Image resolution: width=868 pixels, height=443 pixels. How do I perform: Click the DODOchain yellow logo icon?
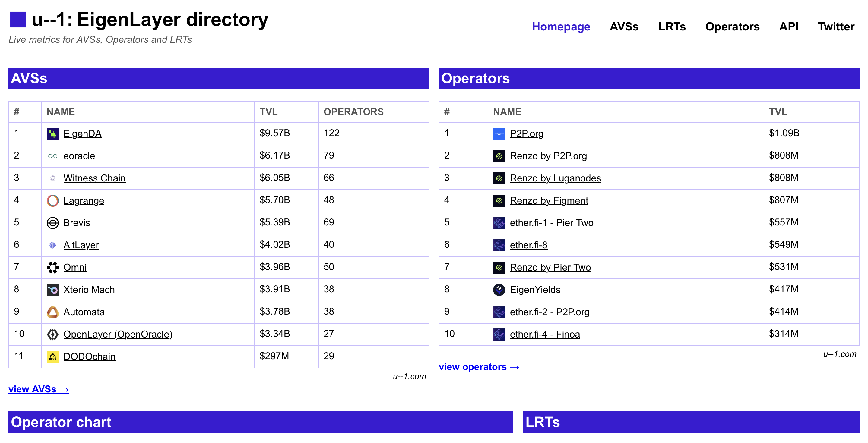click(x=52, y=357)
